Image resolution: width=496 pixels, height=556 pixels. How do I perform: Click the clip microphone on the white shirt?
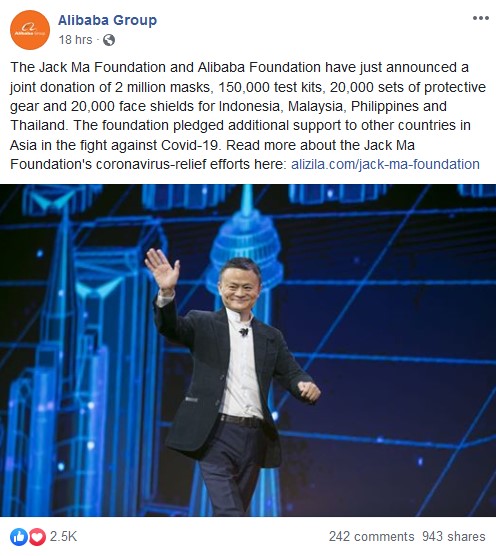[x=244, y=332]
